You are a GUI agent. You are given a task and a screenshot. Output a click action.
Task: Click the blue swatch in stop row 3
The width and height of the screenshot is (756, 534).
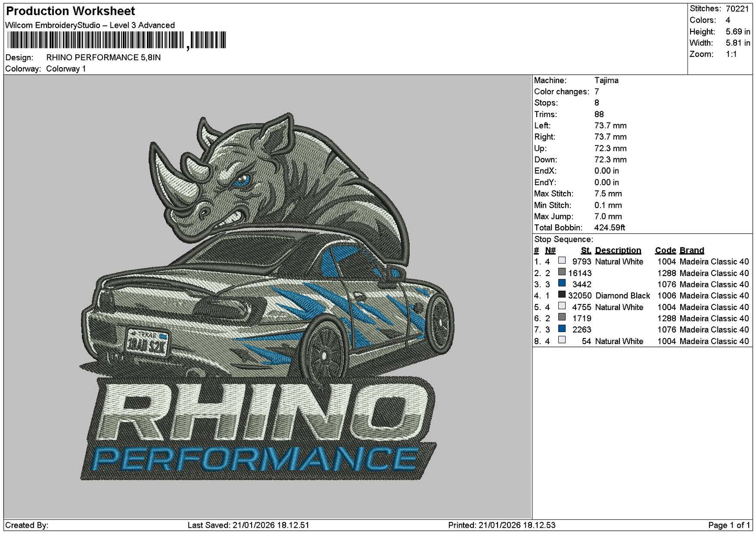(562, 283)
